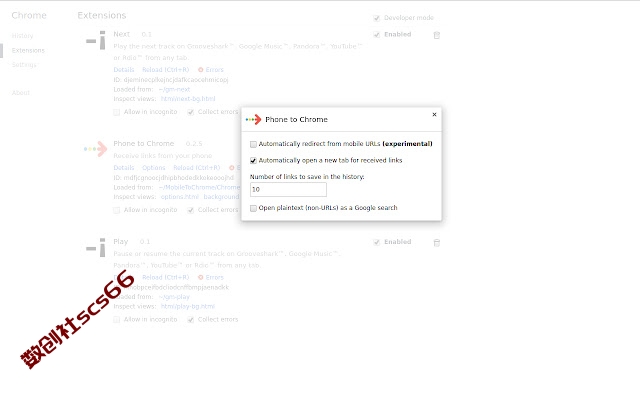Click the Phone to Chrome arrow icon in dialog

[253, 120]
